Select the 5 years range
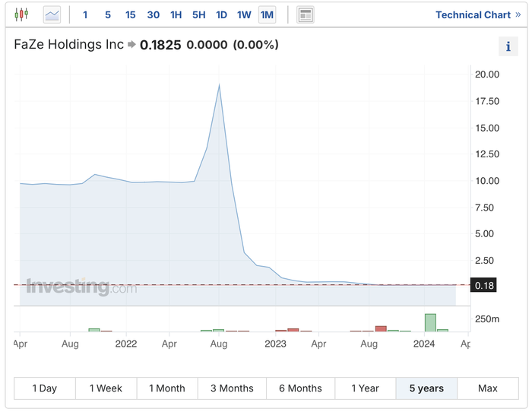The image size is (532, 412). point(426,388)
